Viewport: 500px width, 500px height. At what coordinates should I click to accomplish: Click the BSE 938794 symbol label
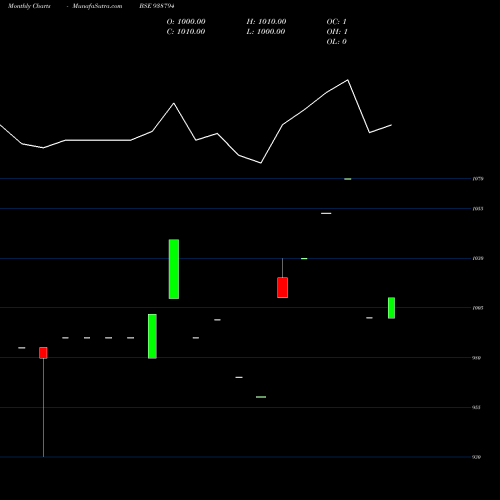(157, 6)
